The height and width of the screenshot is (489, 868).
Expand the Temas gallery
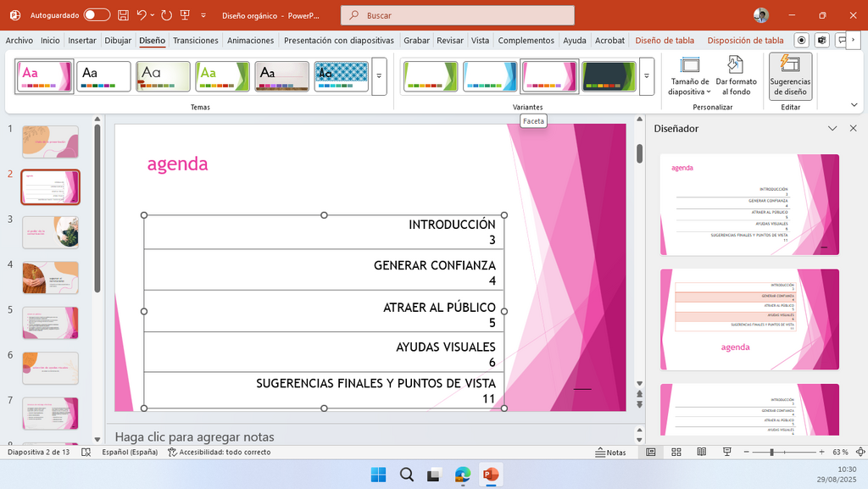(x=379, y=76)
